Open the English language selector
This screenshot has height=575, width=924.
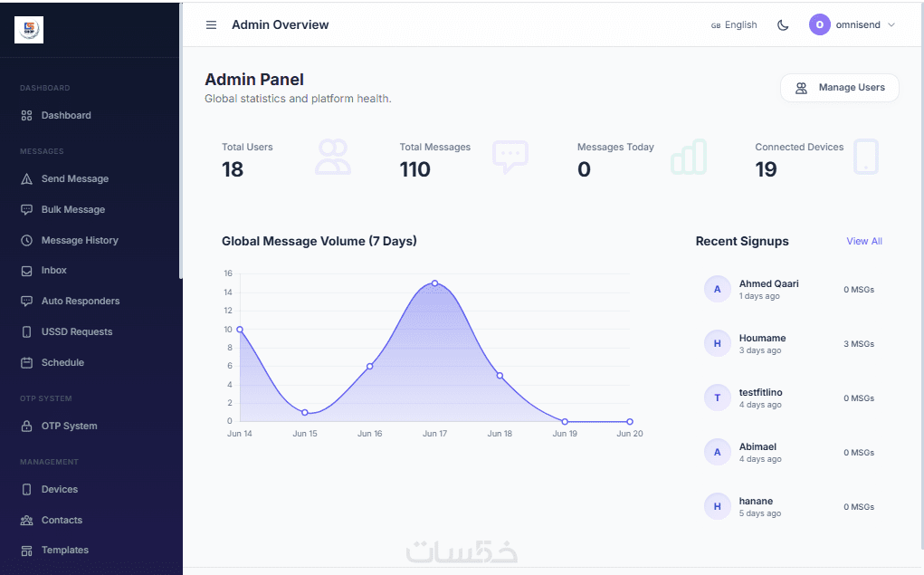tap(734, 24)
